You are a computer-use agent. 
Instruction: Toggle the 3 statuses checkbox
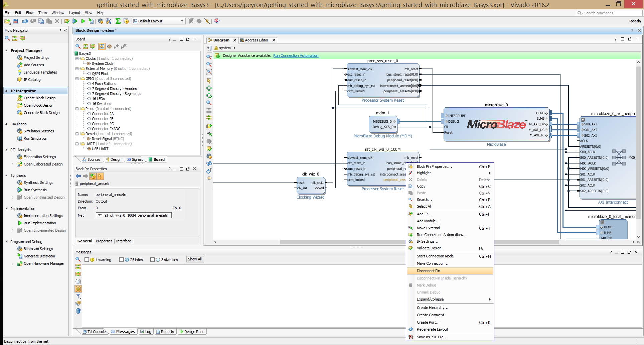click(x=152, y=259)
